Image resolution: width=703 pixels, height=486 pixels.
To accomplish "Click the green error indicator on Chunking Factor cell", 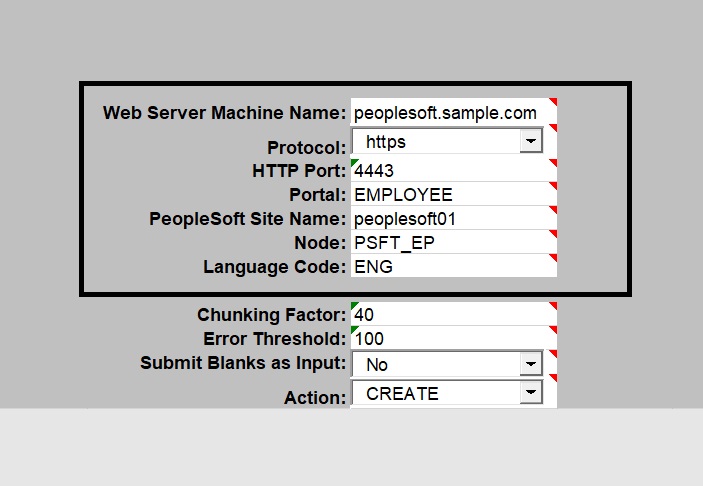I will [x=354, y=305].
